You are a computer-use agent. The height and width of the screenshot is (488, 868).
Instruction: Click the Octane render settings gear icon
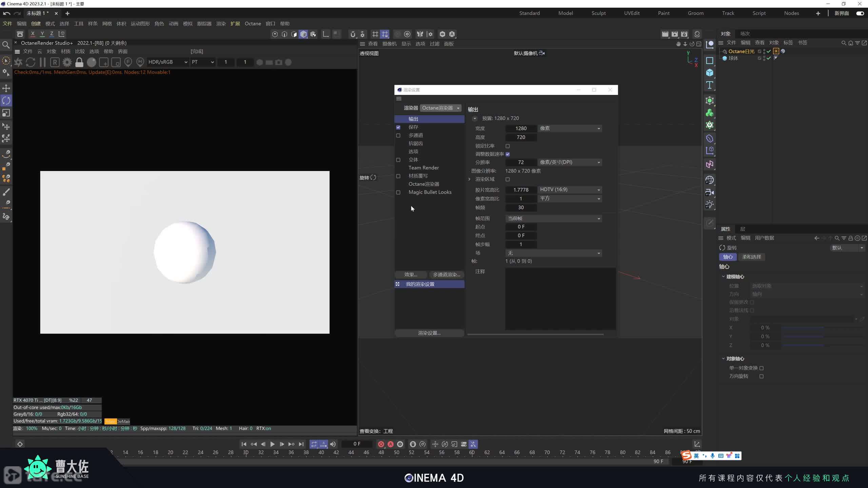point(67,62)
